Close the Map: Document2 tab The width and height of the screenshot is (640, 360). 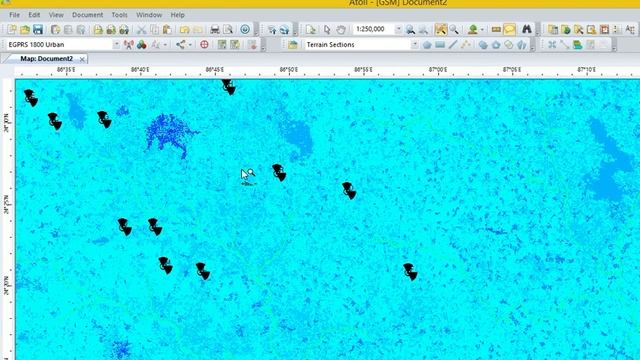click(82, 59)
